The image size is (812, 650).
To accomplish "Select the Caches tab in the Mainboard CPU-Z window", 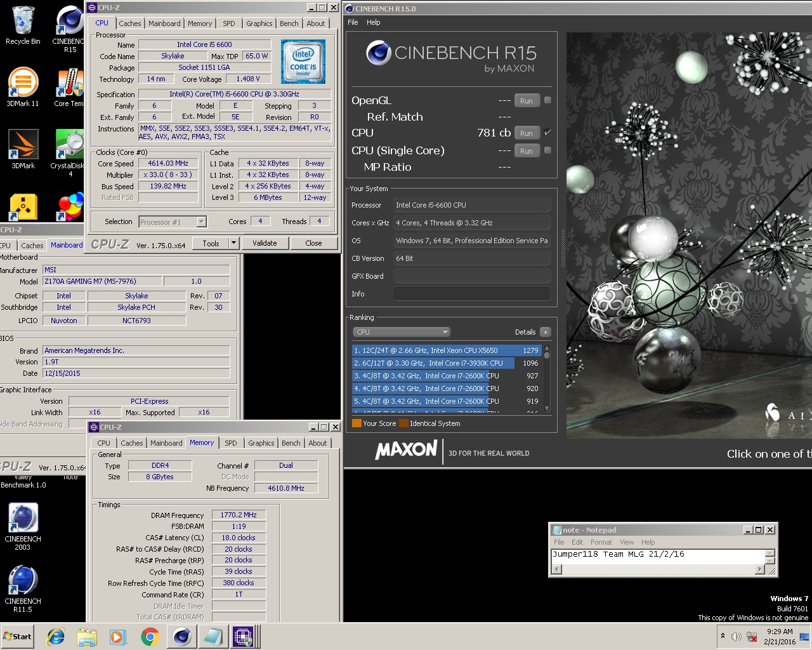I will point(32,245).
